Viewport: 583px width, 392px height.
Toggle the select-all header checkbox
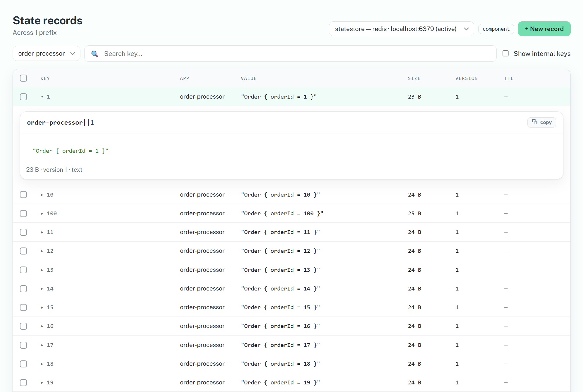pos(23,78)
